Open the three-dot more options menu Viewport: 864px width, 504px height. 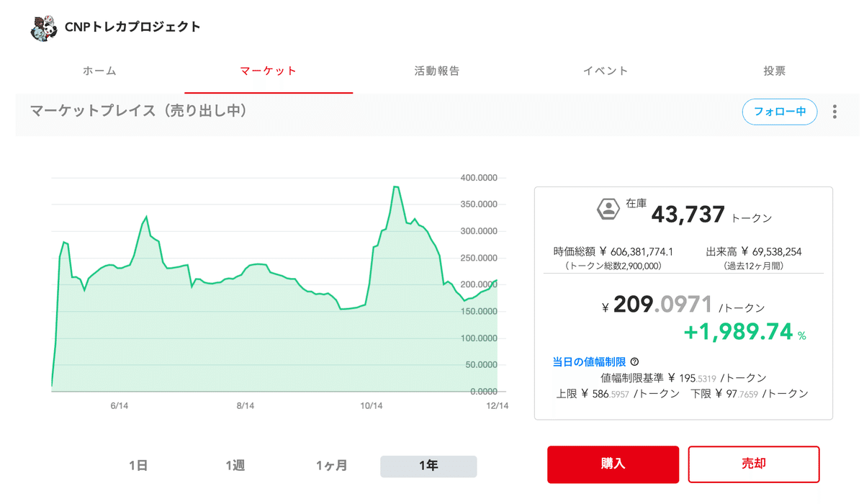tap(834, 112)
